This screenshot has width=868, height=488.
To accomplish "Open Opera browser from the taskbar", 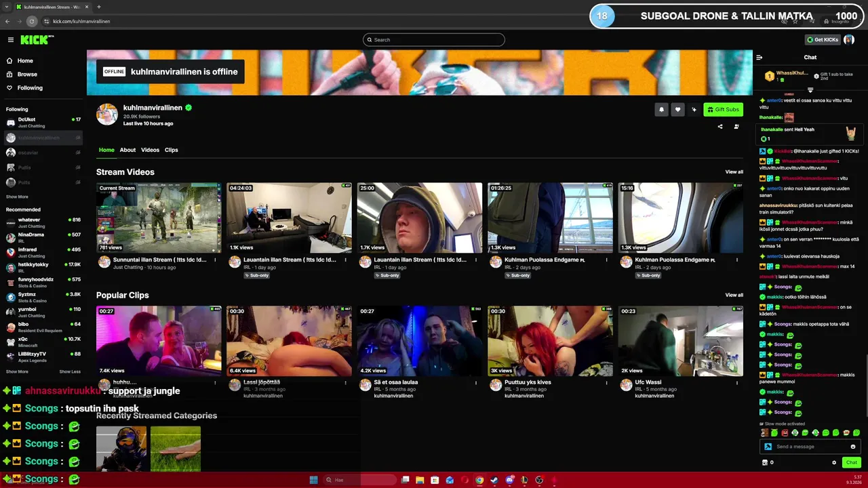I will 465,480.
